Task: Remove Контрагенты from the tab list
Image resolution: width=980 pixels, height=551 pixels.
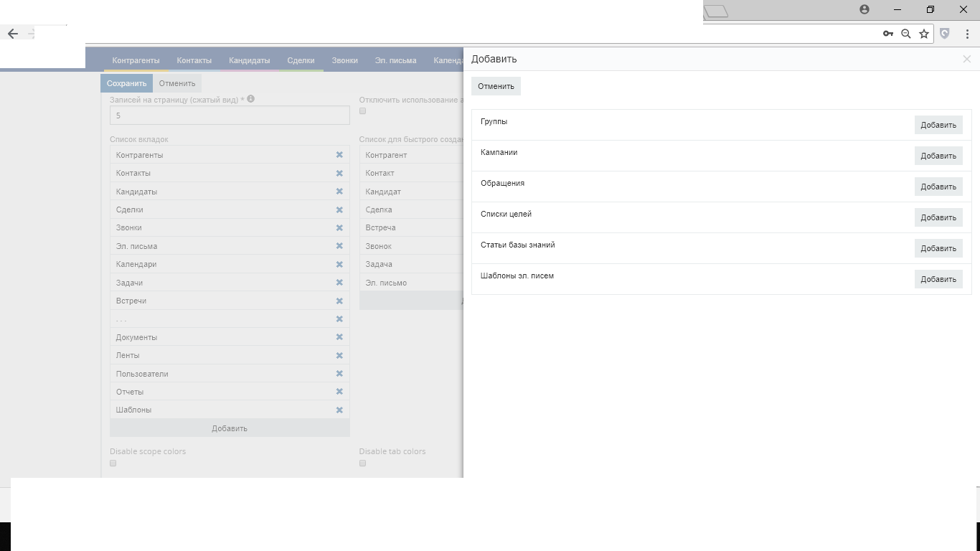Action: click(x=339, y=155)
